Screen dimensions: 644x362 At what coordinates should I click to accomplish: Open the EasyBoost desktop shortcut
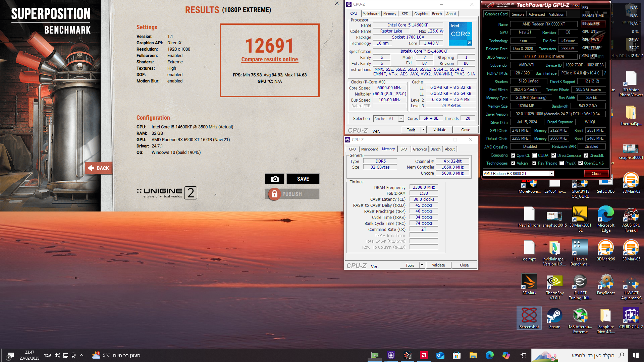pyautogui.click(x=606, y=284)
